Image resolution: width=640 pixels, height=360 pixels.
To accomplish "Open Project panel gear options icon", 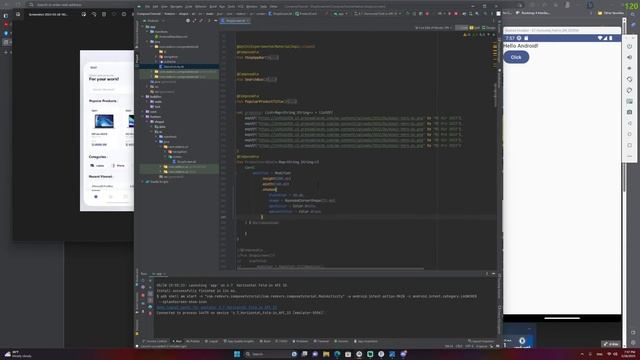I will pyautogui.click(x=209, y=20).
